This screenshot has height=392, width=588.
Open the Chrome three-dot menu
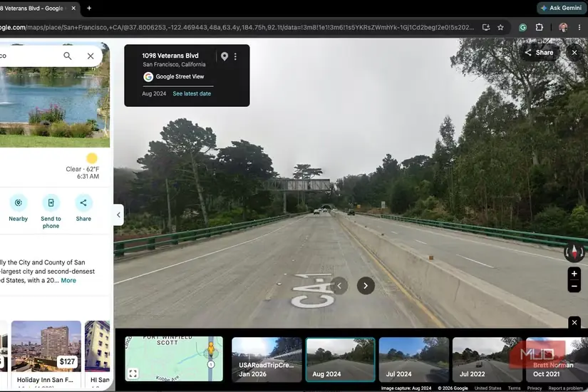click(x=579, y=27)
